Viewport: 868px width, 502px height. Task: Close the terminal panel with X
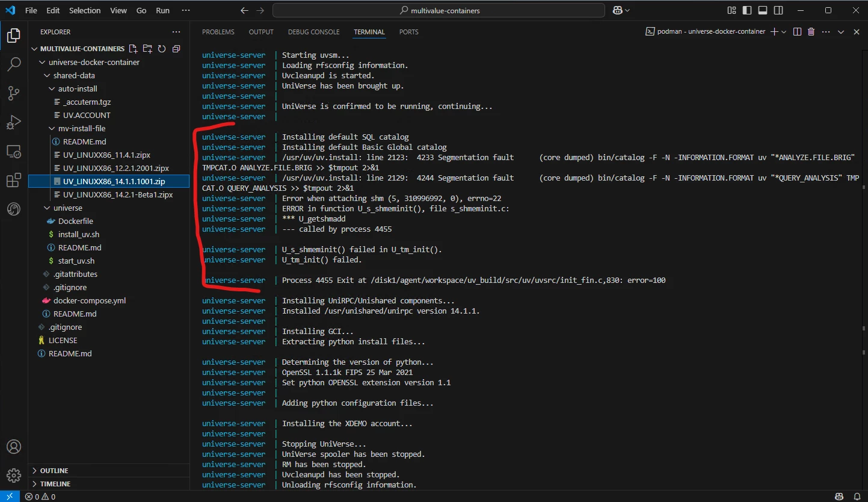[857, 32]
